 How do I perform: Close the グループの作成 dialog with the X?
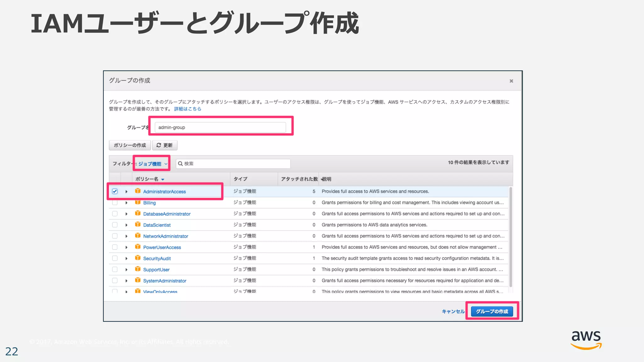click(x=511, y=81)
